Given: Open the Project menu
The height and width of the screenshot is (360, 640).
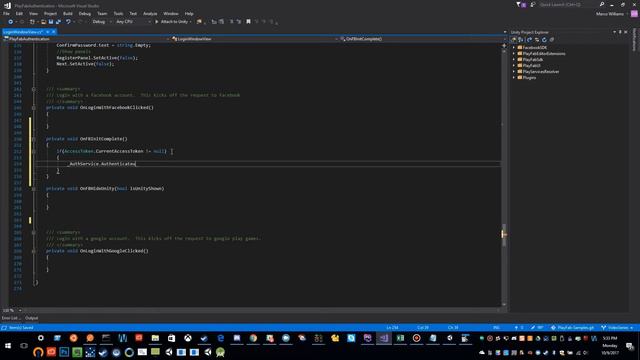Looking at the screenshot, I should (50, 13).
